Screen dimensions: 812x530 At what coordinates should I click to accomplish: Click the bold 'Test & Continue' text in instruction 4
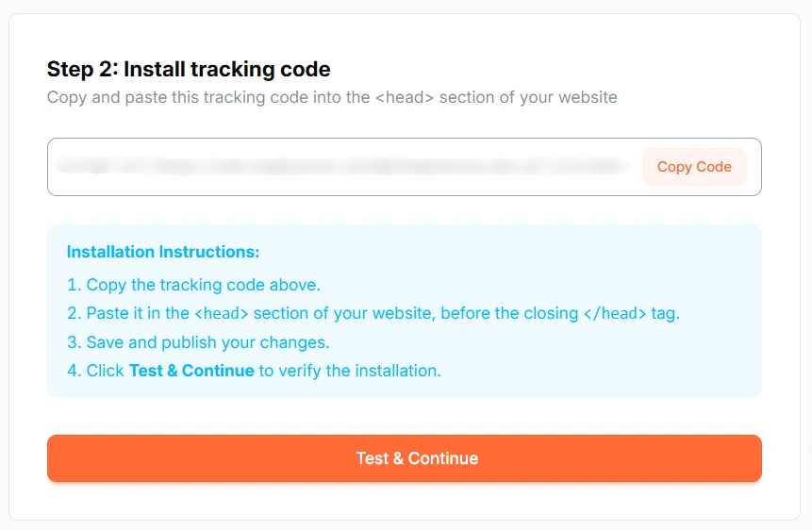[191, 371]
